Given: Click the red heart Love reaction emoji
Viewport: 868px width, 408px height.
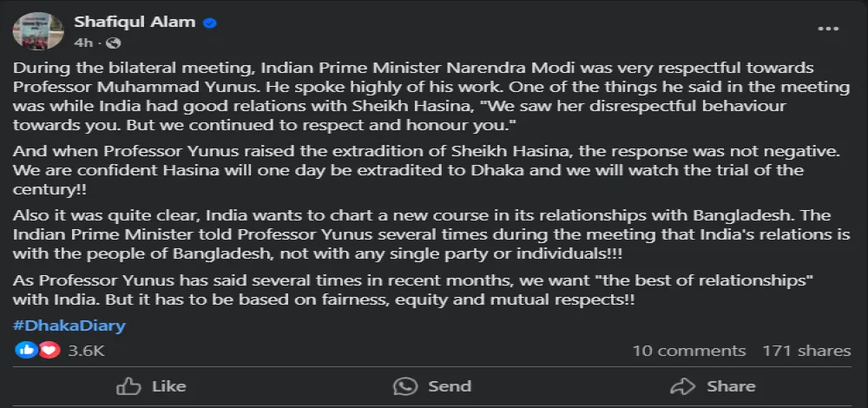Looking at the screenshot, I should click(x=49, y=351).
